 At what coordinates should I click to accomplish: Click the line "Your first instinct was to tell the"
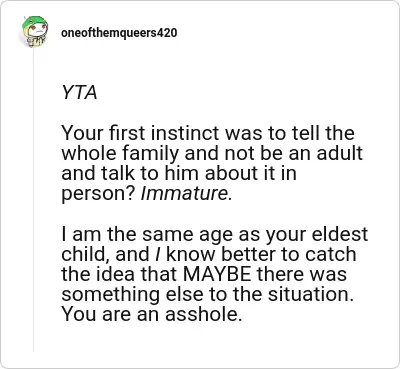pyautogui.click(x=208, y=133)
